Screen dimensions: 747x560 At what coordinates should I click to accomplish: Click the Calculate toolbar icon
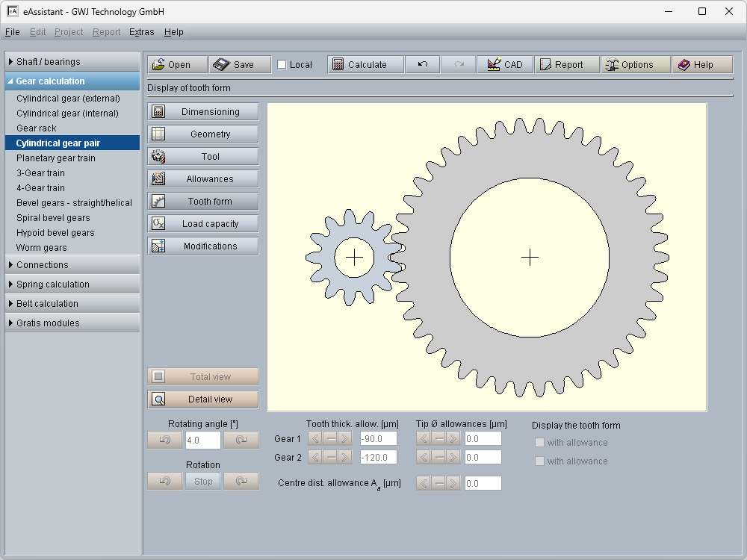pos(365,65)
